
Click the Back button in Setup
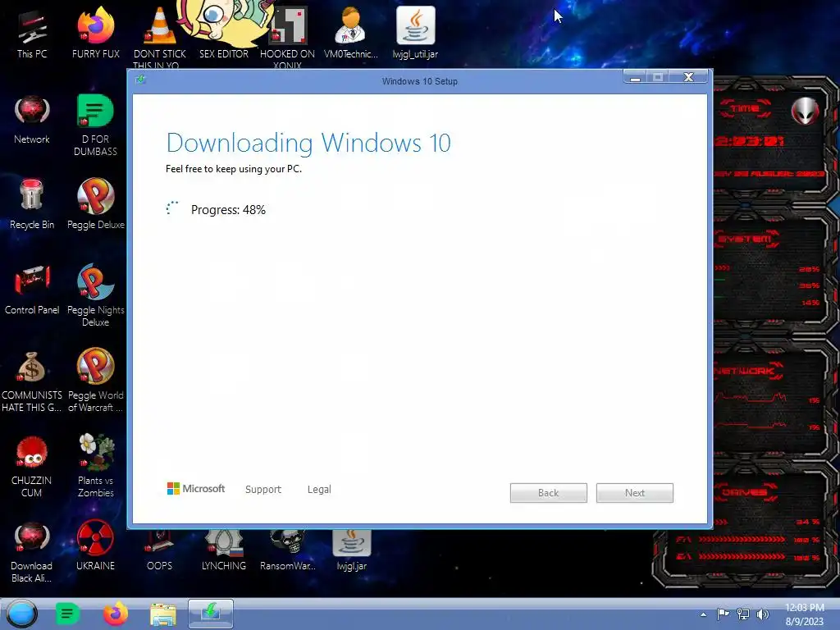(548, 493)
